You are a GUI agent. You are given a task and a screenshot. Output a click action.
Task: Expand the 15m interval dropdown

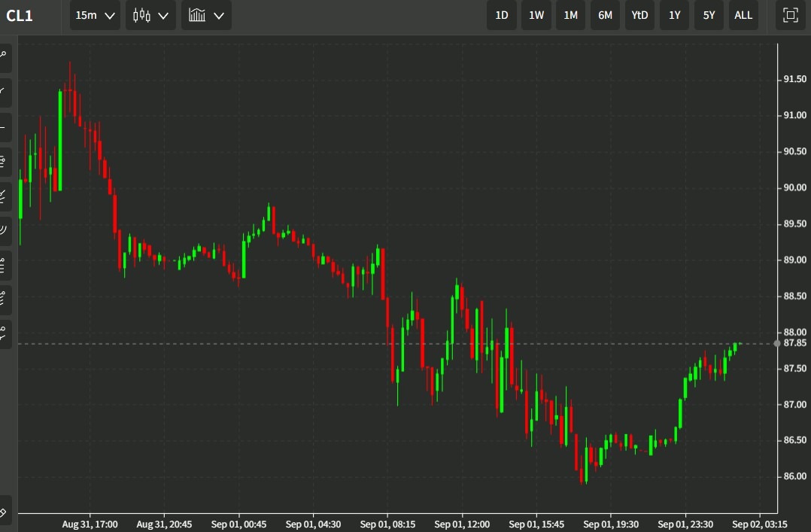point(95,16)
